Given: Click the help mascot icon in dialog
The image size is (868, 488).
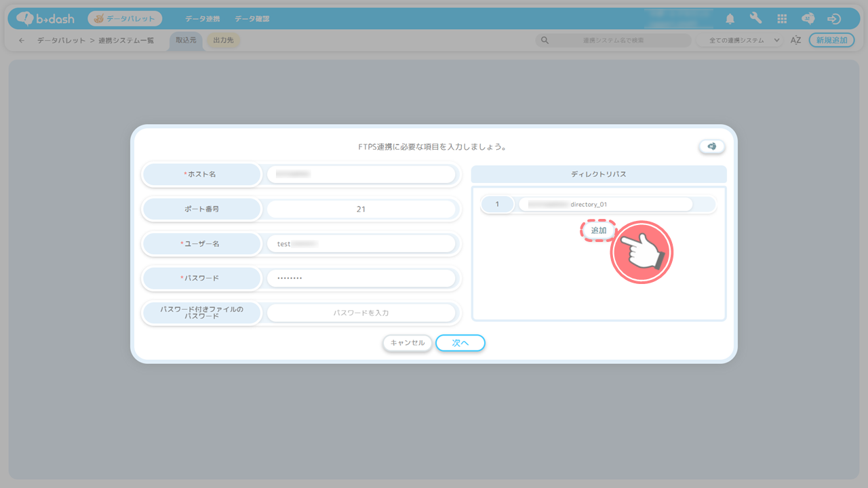Looking at the screenshot, I should tap(711, 146).
